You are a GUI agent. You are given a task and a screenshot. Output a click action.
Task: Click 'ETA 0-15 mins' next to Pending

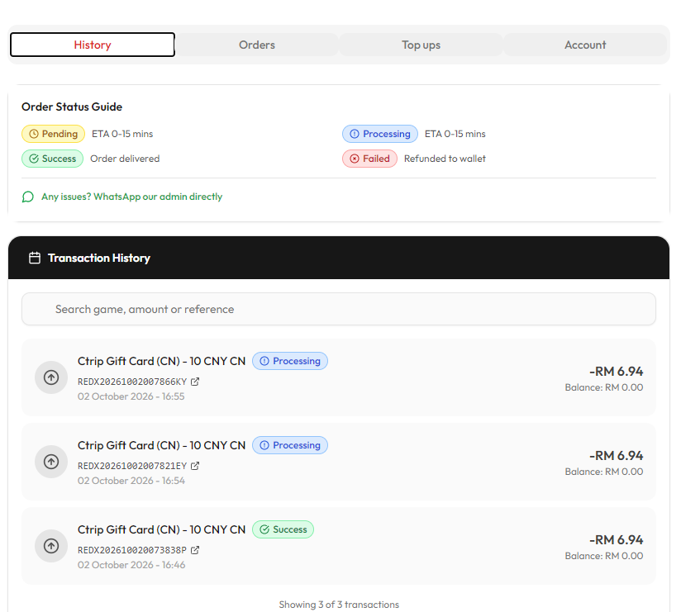122,134
